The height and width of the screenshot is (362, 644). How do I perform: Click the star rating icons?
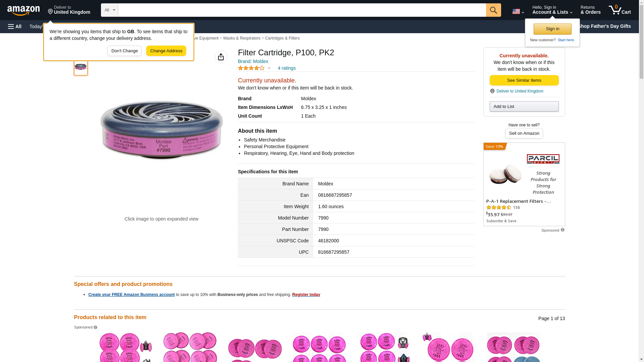[x=251, y=68]
